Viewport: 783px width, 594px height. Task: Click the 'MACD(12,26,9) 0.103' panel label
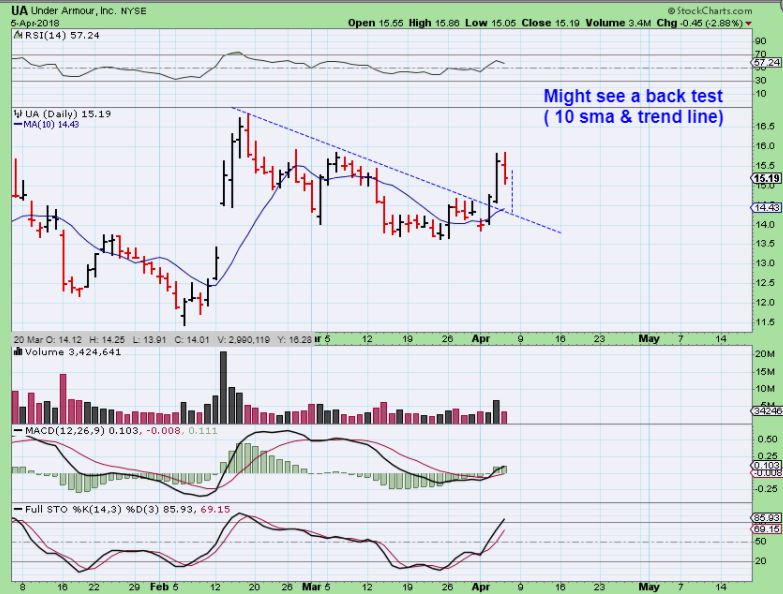pyautogui.click(x=82, y=430)
